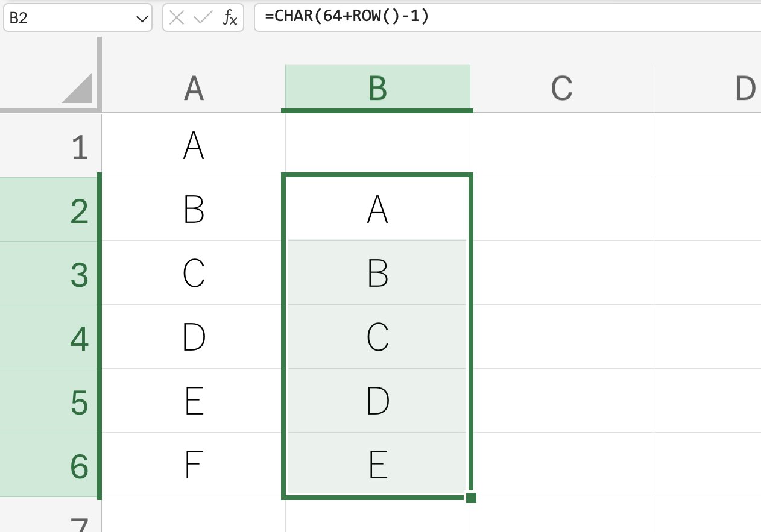Click cell A6 containing letter F
The width and height of the screenshot is (761, 532).
point(194,466)
